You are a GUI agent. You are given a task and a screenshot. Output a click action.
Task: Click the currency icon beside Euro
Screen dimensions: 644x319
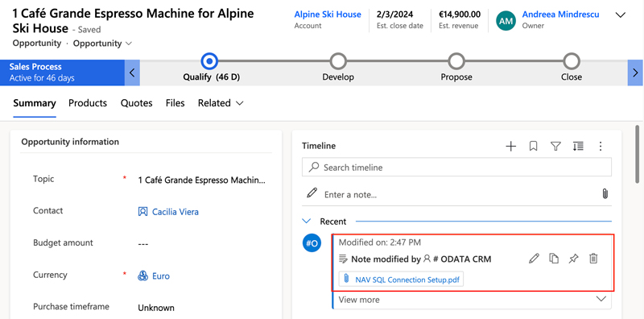pyautogui.click(x=142, y=275)
